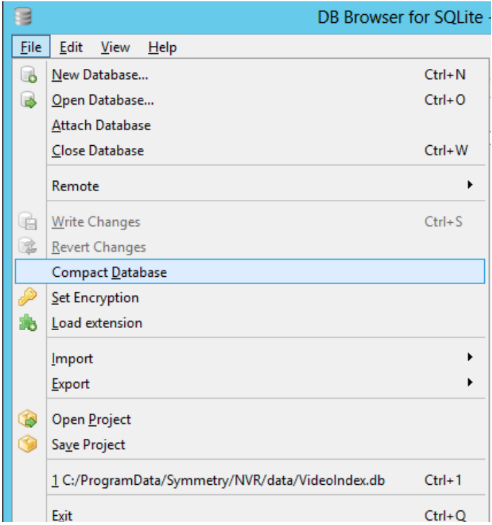Click the Set Encryption key icon
The width and height of the screenshot is (492, 525).
point(27,297)
